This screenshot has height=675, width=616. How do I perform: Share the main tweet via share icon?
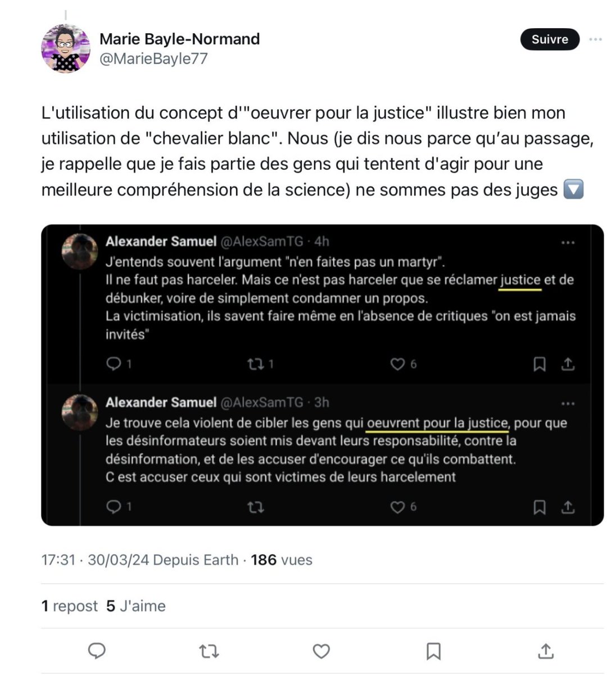546,651
